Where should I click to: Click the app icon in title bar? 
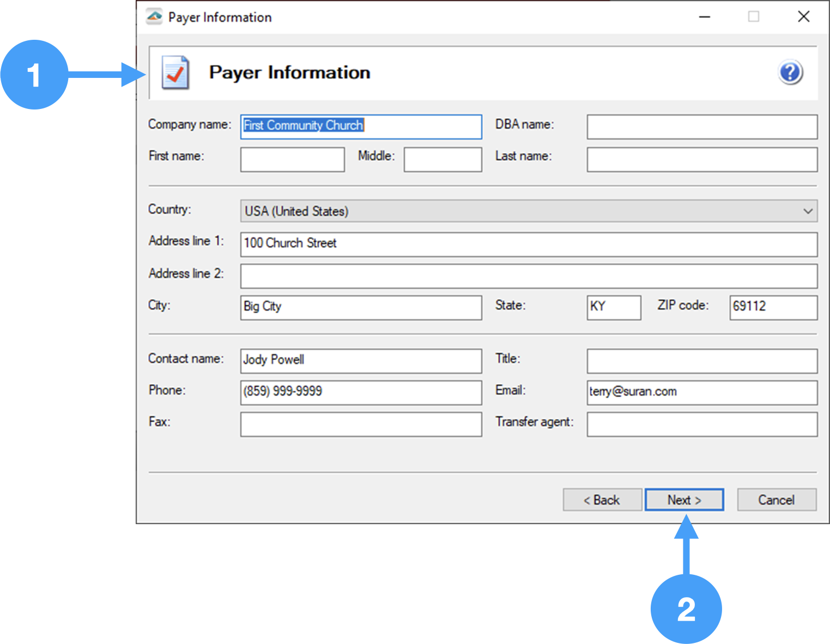coord(154,17)
